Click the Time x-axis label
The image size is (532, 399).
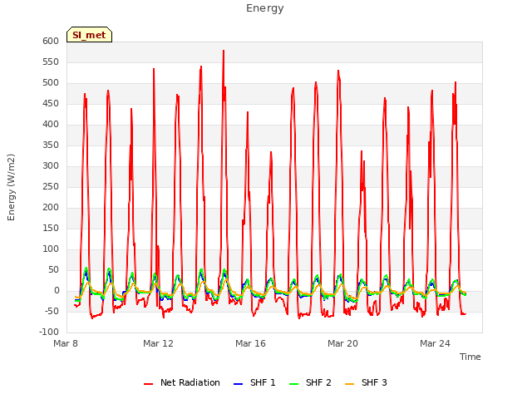[470, 357]
